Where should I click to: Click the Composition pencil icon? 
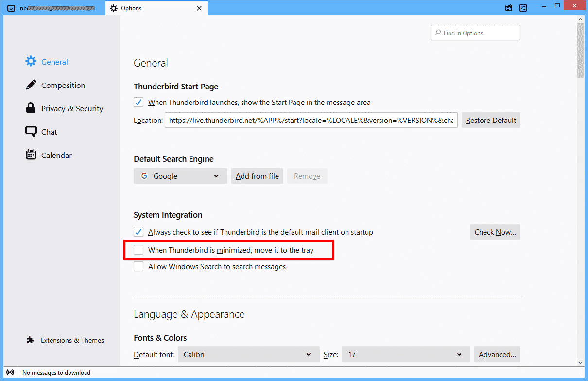[31, 85]
